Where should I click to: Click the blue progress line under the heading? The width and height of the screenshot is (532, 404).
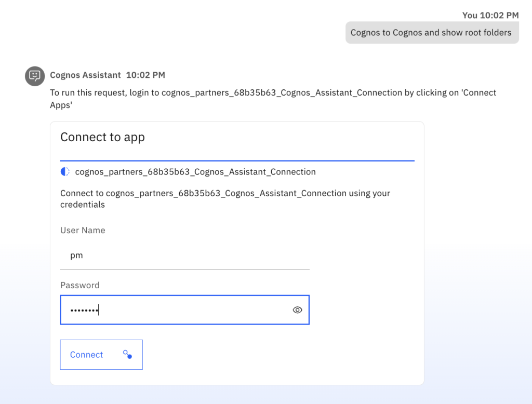237,161
